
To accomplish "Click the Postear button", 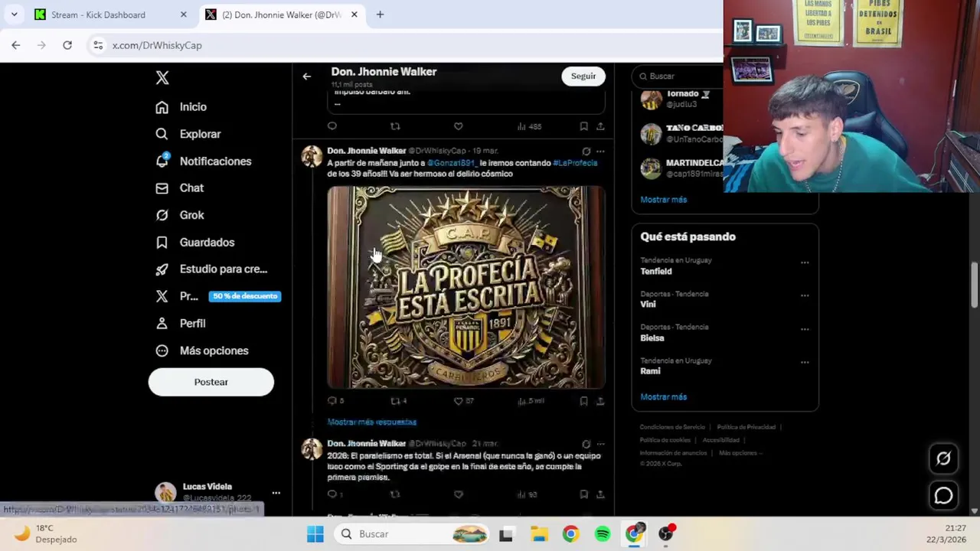I will 211,382.
